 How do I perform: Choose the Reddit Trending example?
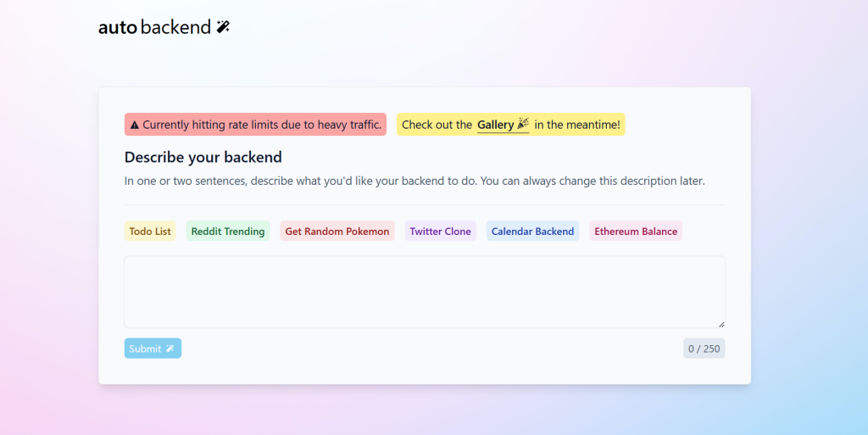coord(228,231)
